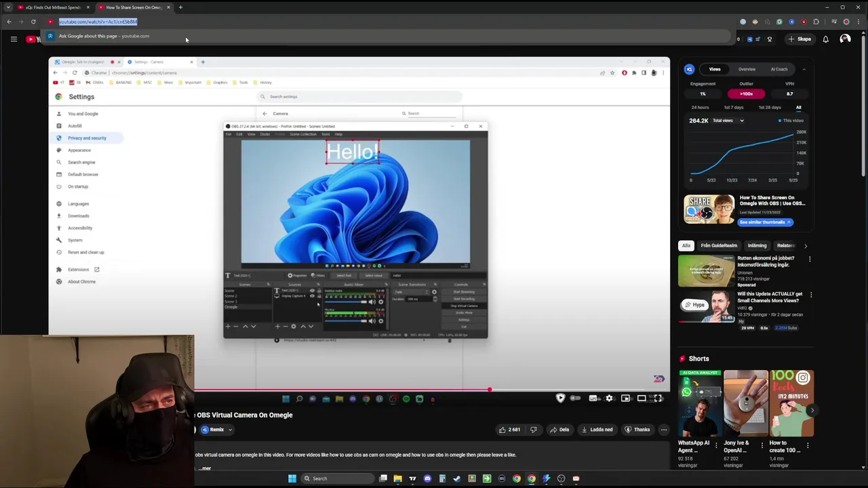868x488 pixels.
Task: Enter fullscreen in video player
Action: [x=658, y=399]
